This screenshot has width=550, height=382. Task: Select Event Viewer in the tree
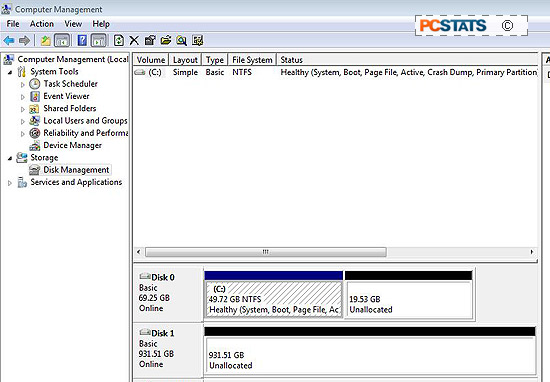coord(66,96)
